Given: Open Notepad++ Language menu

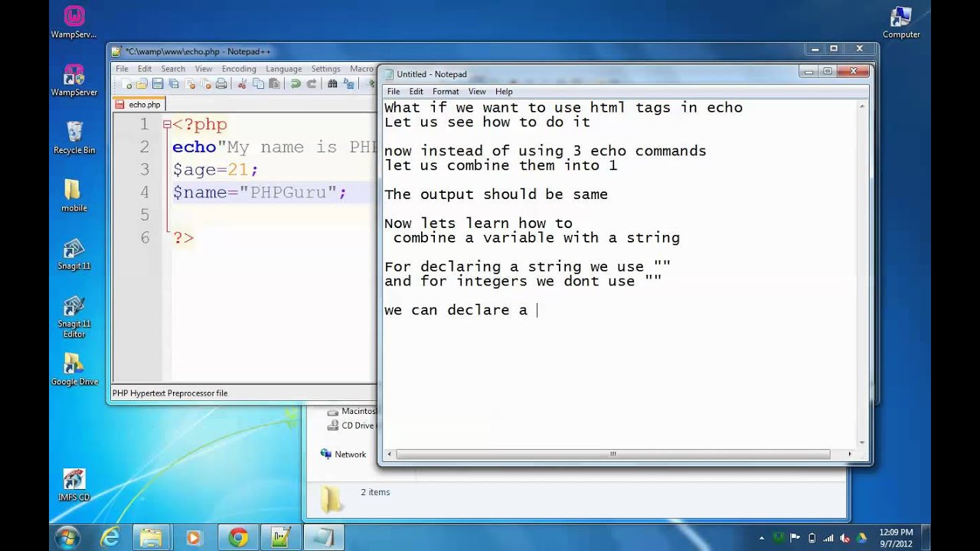Looking at the screenshot, I should click(284, 69).
